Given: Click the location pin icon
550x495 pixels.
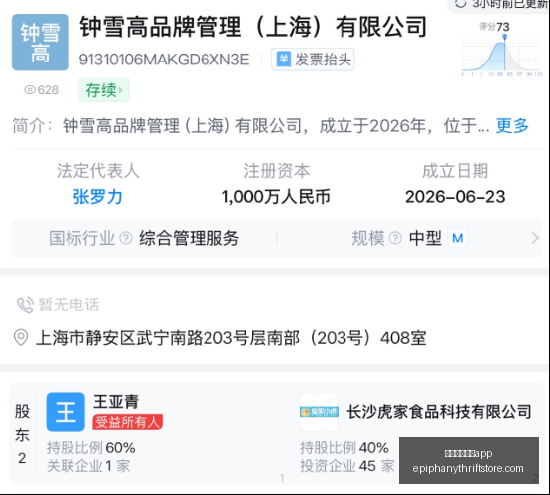Looking at the screenshot, I should pyautogui.click(x=21, y=337).
